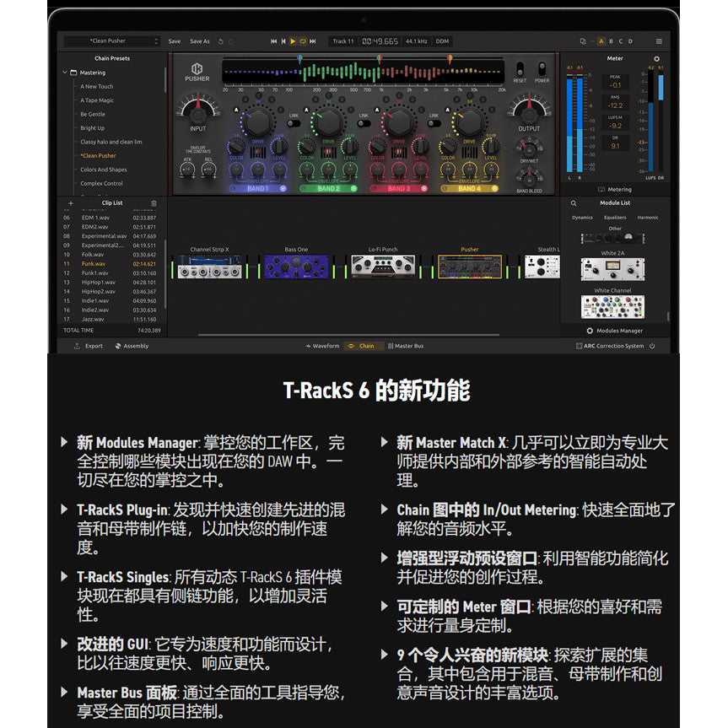This screenshot has height=728, width=728.
Task: Click the ARC Correction power icon
Action: tap(652, 346)
